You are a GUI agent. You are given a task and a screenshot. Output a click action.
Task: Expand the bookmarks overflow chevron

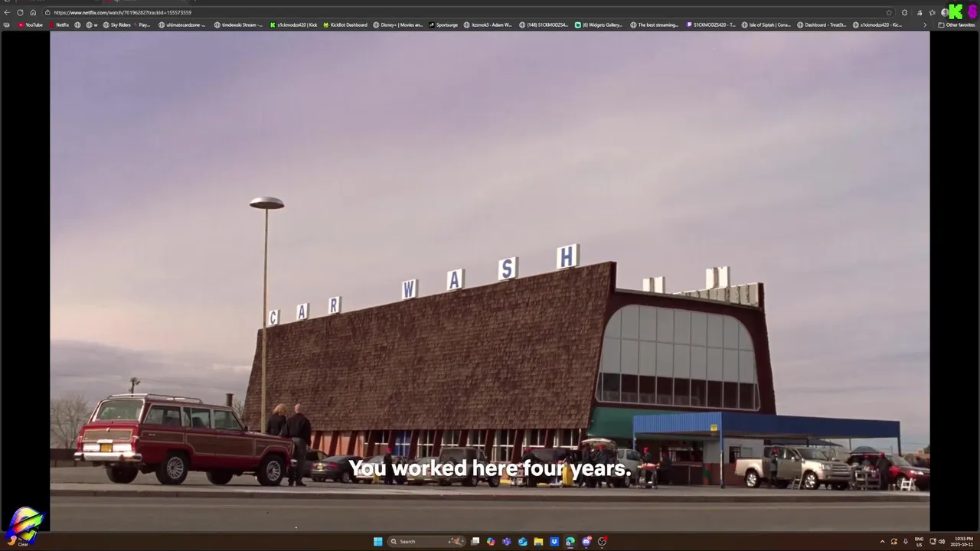(x=925, y=25)
